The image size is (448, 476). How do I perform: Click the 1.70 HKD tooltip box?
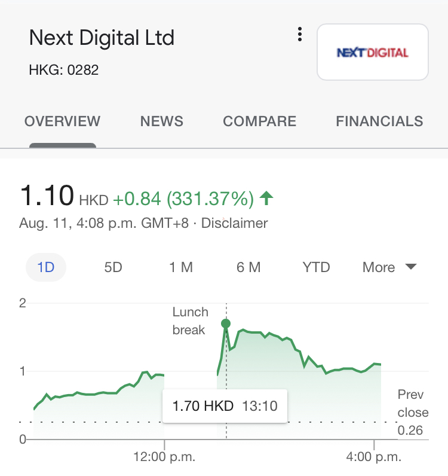coord(225,406)
